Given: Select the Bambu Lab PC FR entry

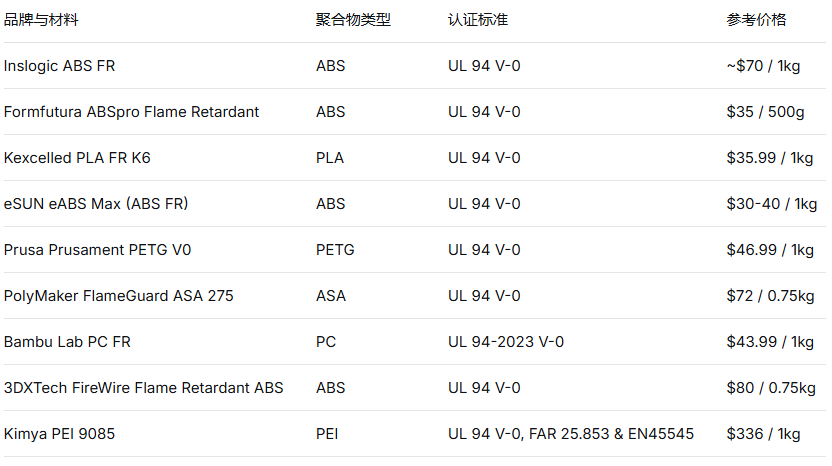Looking at the screenshot, I should (67, 342).
